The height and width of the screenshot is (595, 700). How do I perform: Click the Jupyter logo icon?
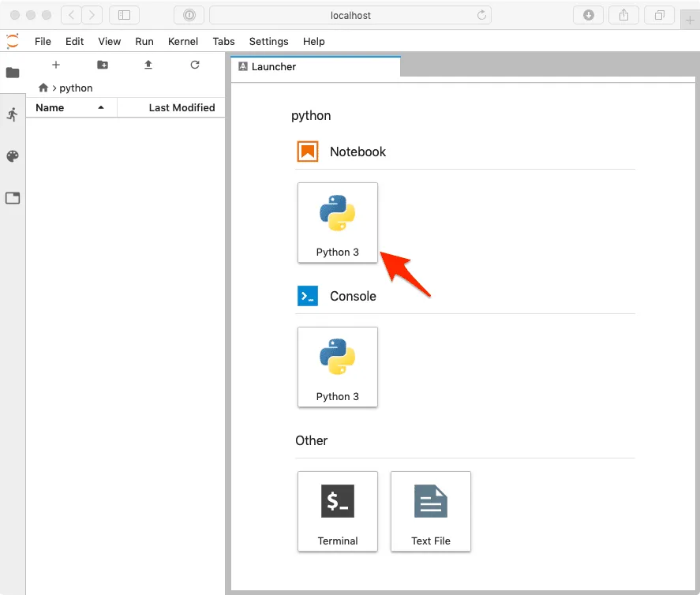pos(13,41)
